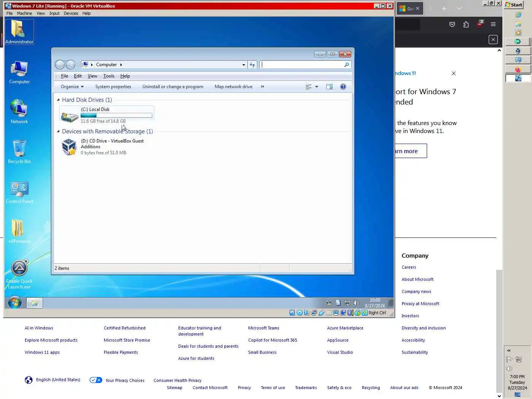This screenshot has height=399, width=532.
Task: Click VirtualBox optical disk status indicator
Action: [x=299, y=313]
